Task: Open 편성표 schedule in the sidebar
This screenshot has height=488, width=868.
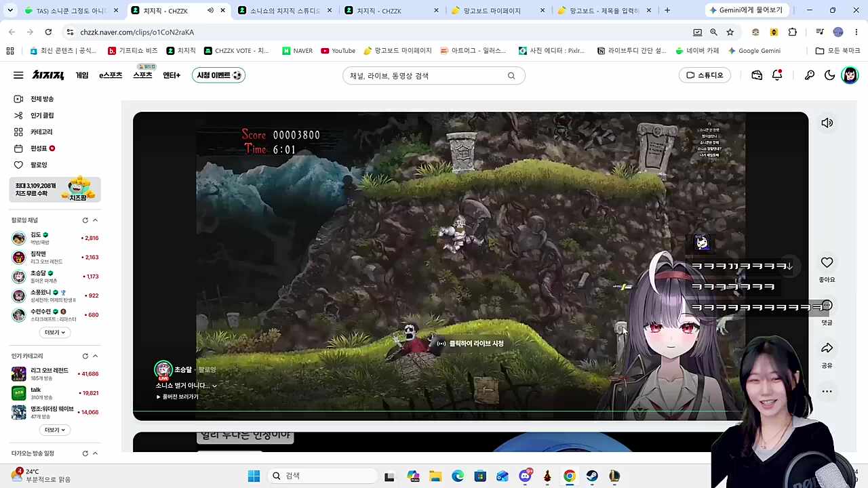Action: 39,148
